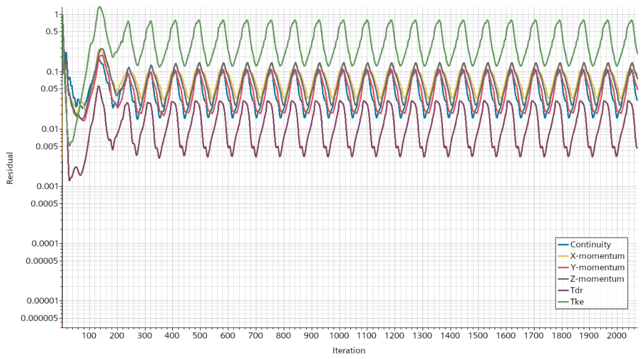This screenshot has width=644, height=359.
Task: Select the Tdr legend label
Action: 577,291
